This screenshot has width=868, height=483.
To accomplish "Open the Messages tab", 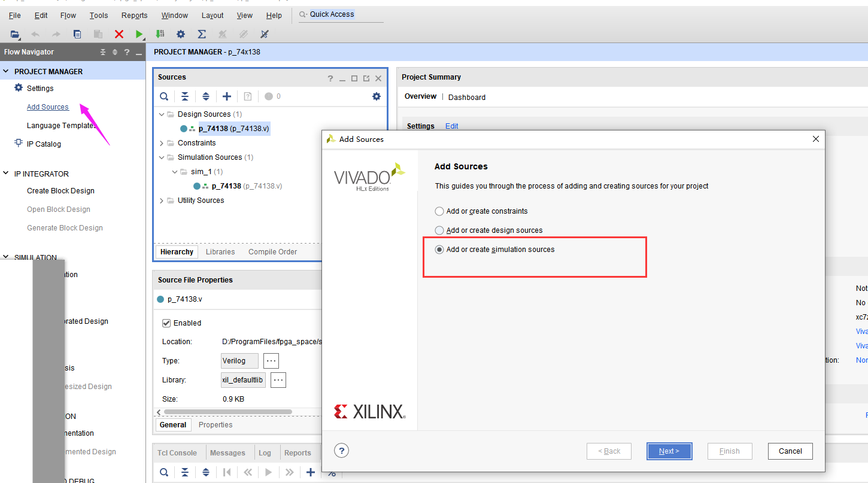I will (227, 453).
